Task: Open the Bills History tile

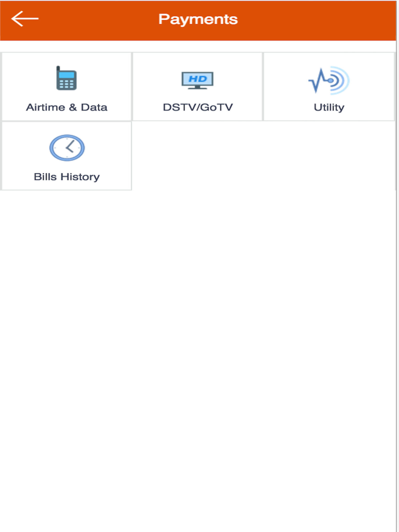Action: click(x=67, y=156)
